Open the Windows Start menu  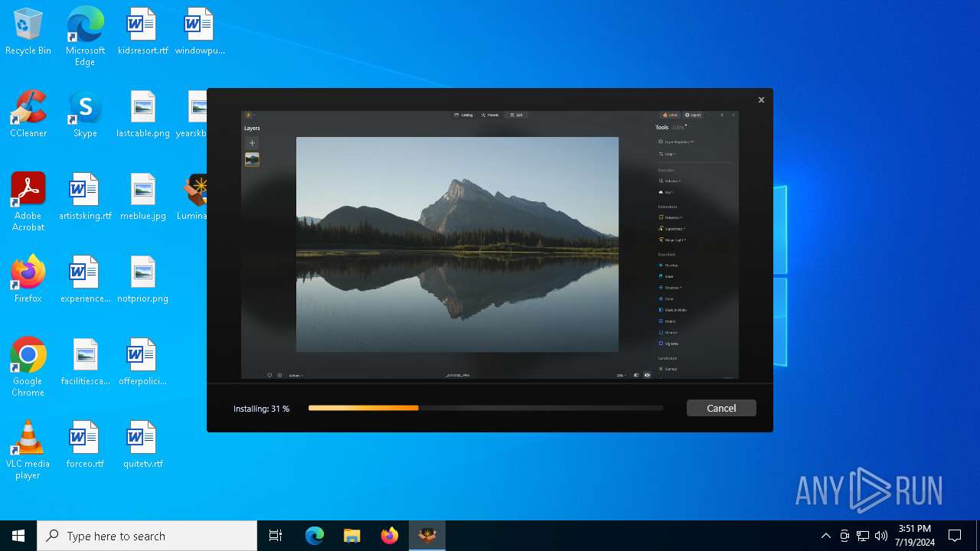[18, 536]
